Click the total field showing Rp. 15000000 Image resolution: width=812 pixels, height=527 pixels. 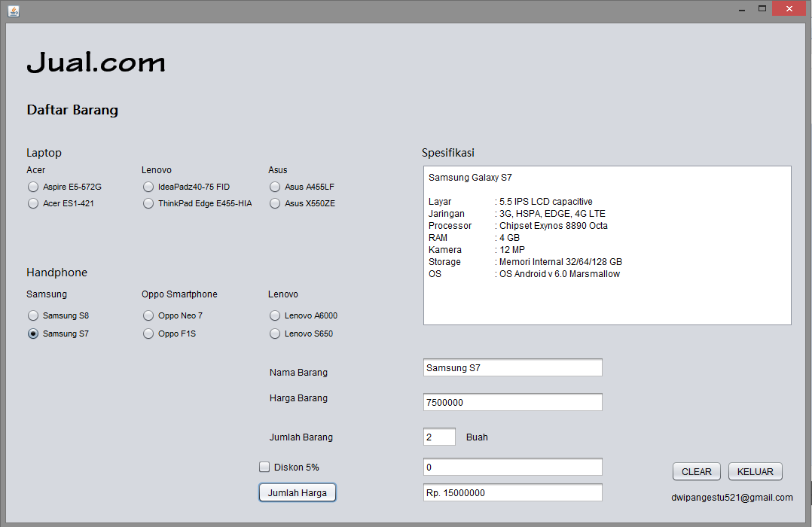point(513,493)
